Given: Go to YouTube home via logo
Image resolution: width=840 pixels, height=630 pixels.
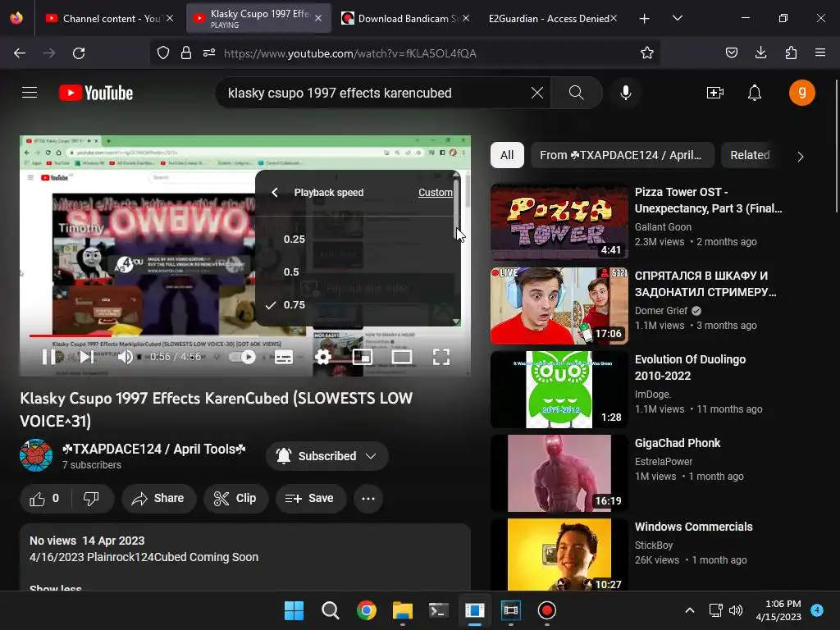Looking at the screenshot, I should coord(96,93).
